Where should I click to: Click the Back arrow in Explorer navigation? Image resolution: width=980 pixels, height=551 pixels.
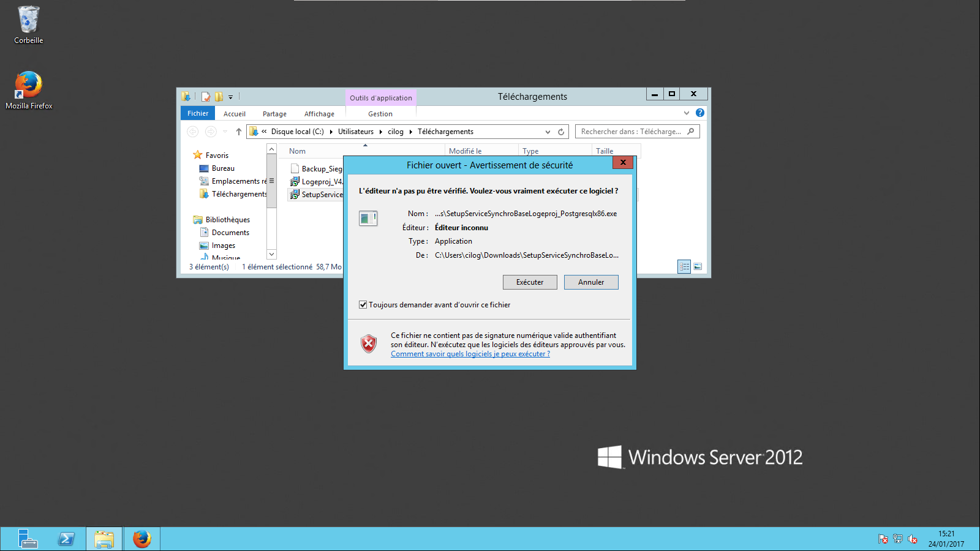pyautogui.click(x=192, y=132)
